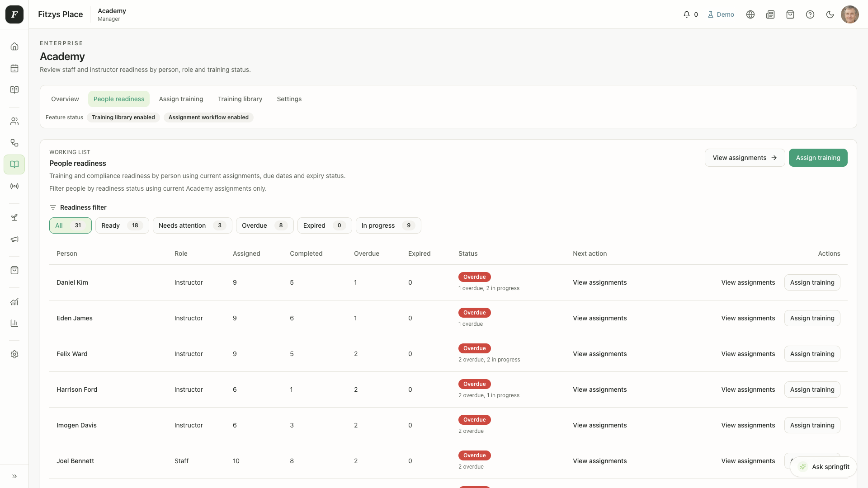Viewport: 868px width, 488px height.
Task: Click the Person column header
Action: point(67,253)
